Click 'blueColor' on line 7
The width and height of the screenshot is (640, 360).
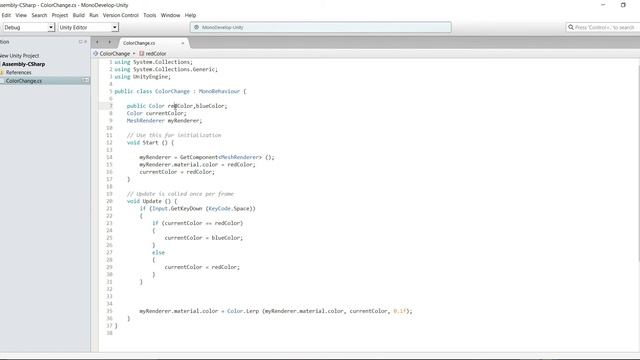coord(210,106)
